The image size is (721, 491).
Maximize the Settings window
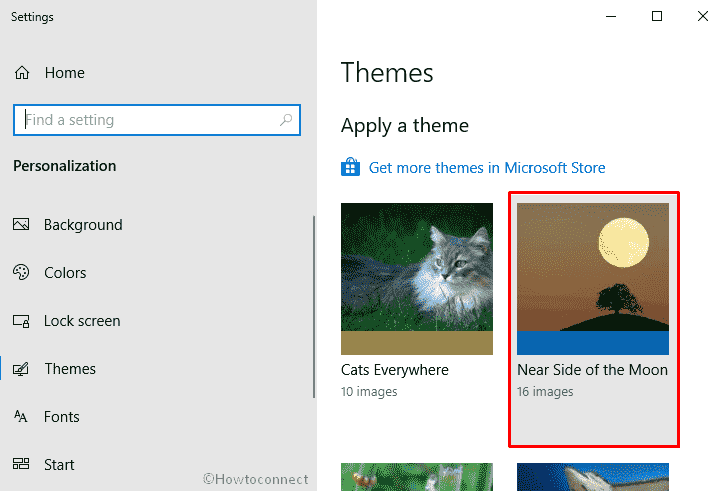point(657,16)
